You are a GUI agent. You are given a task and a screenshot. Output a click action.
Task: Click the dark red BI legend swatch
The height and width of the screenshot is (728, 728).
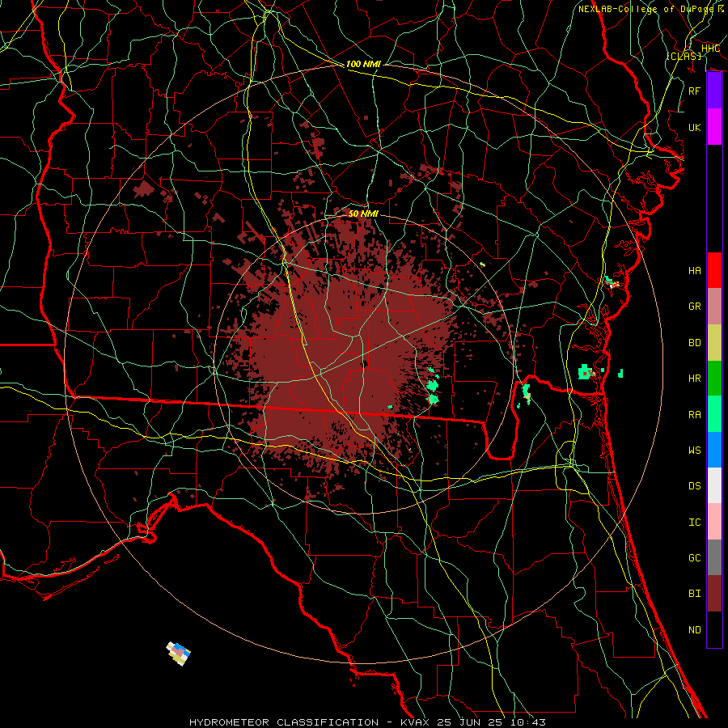coord(714,593)
